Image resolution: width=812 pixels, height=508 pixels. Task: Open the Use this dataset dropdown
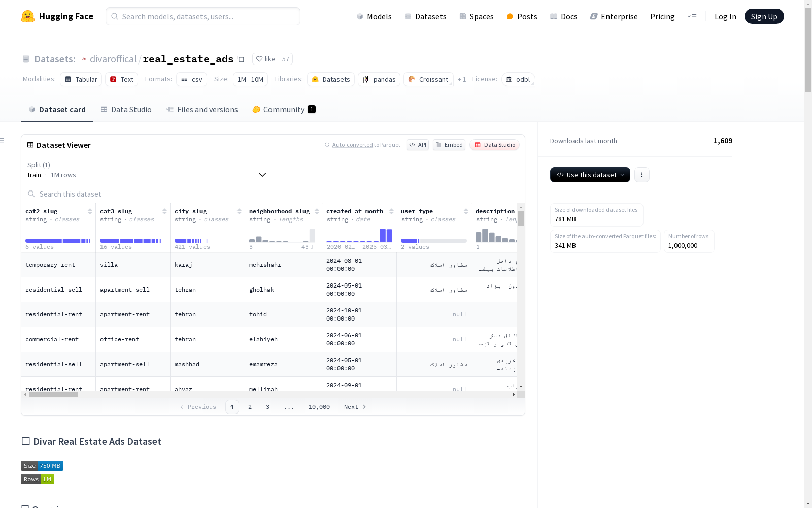tap(590, 175)
